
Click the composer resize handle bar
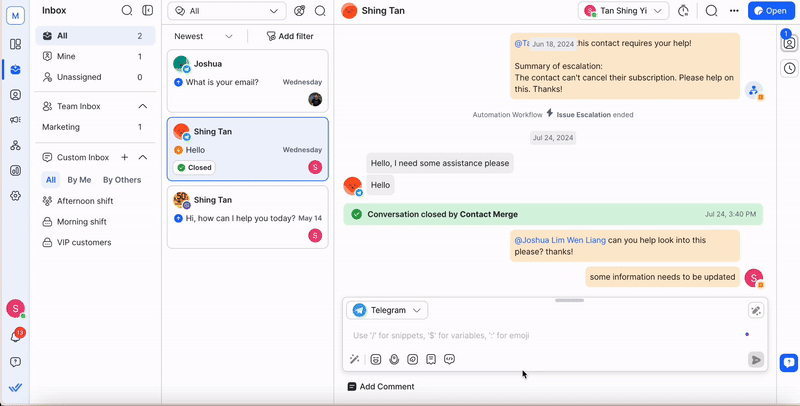point(569,300)
